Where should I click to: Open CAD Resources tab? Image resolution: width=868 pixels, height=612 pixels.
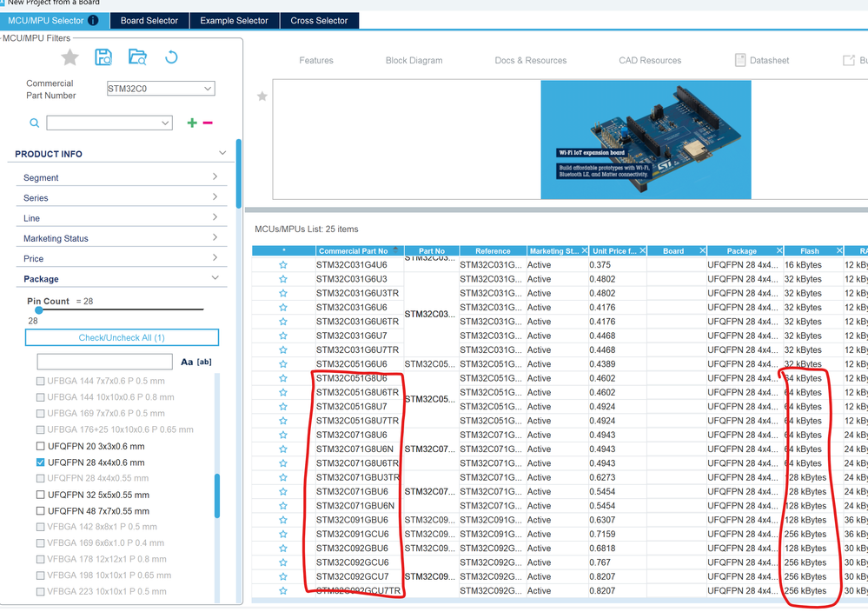650,60
